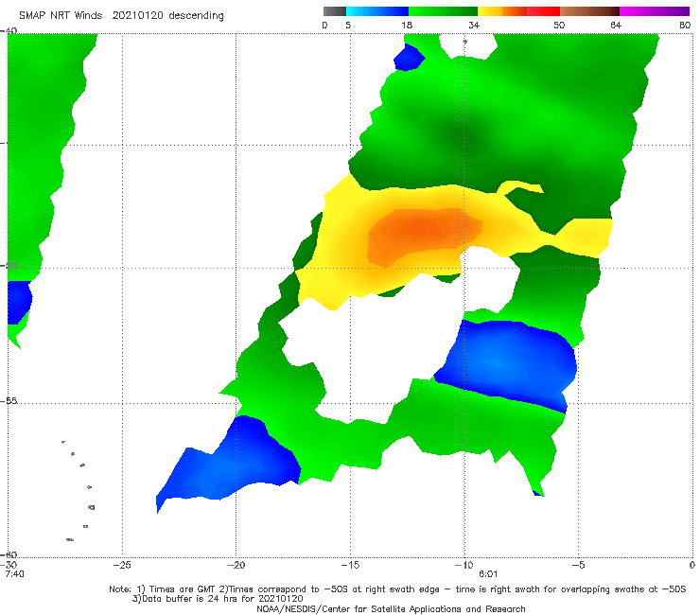Viewport: 700px width, 615px height.
Task: Click the longitude axis label "-20"
Action: coord(236,565)
